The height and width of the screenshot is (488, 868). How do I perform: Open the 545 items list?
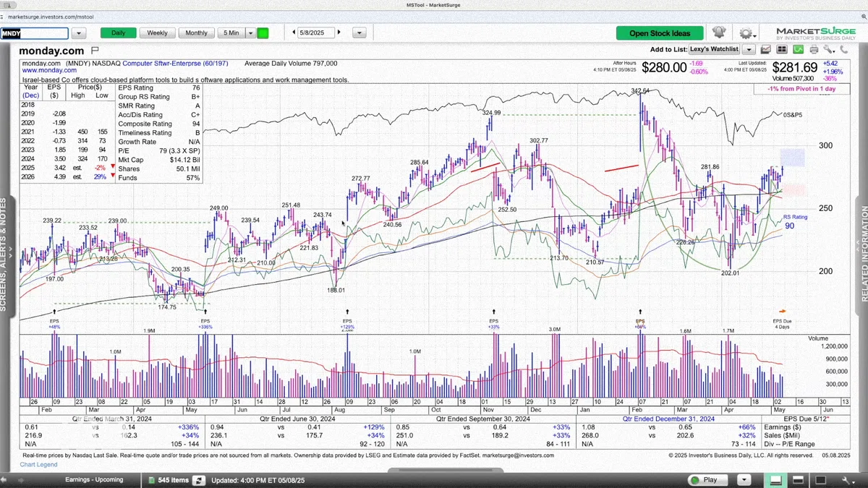168,479
